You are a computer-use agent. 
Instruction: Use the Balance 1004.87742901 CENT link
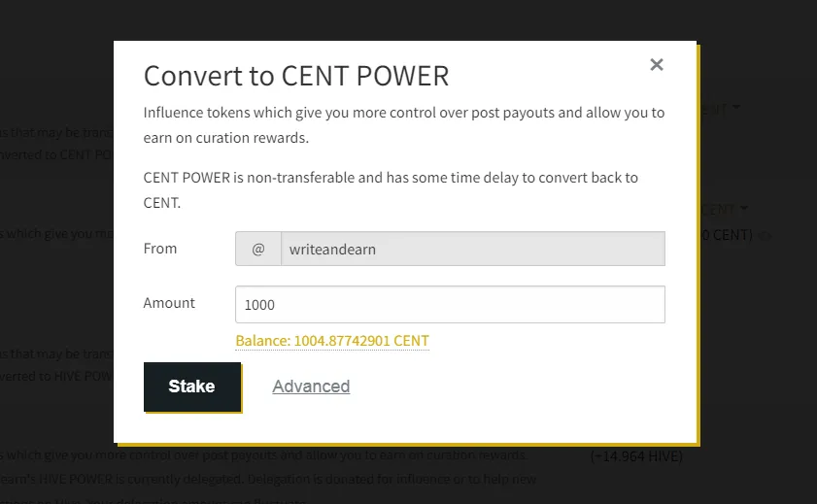(x=332, y=341)
